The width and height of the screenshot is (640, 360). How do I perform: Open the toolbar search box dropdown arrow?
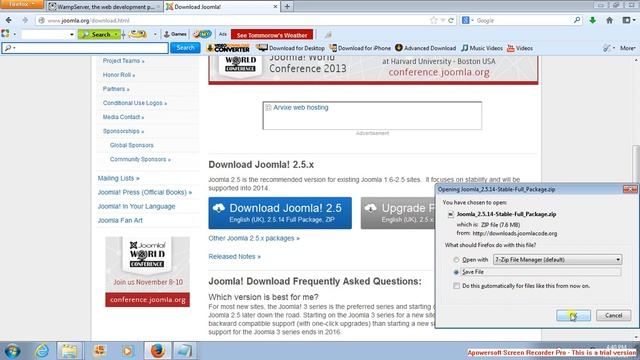pyautogui.click(x=72, y=35)
